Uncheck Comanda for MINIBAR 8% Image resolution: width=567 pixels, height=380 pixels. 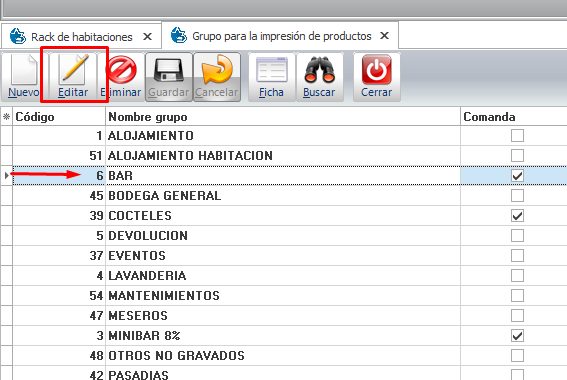(517, 336)
